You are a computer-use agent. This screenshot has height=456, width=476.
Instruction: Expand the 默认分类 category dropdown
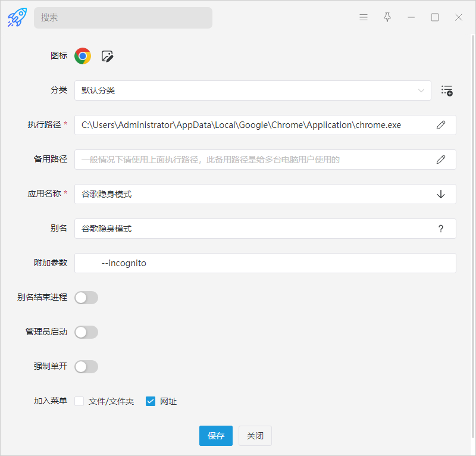coord(252,90)
